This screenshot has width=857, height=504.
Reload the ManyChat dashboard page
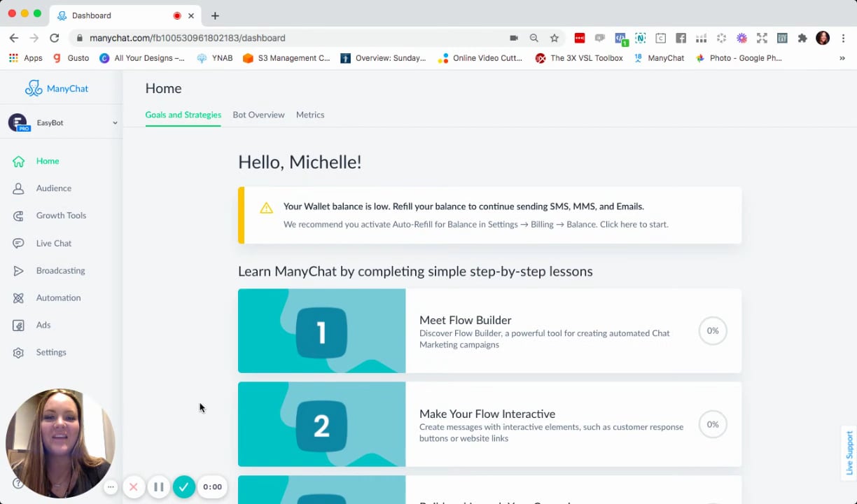(x=55, y=38)
